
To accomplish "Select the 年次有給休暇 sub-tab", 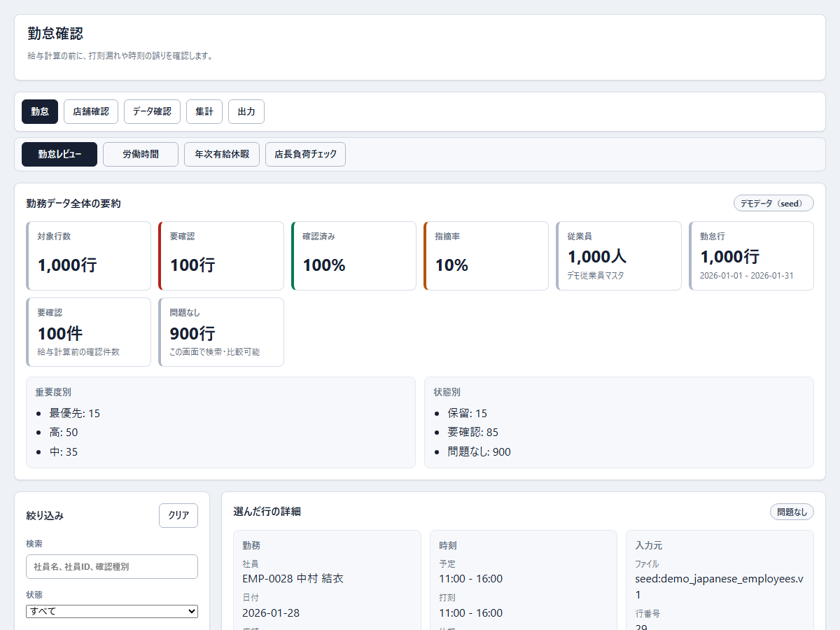I will pyautogui.click(x=222, y=154).
